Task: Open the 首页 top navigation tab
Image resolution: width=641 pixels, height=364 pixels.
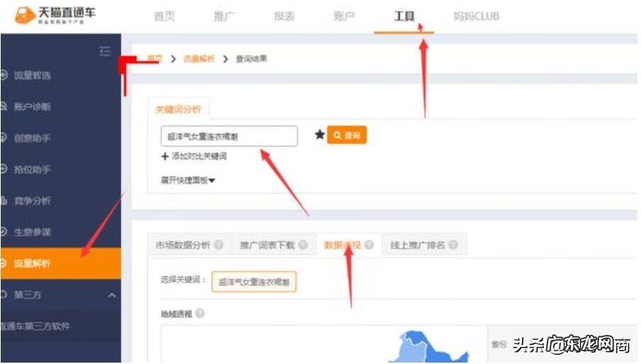Action: (164, 16)
